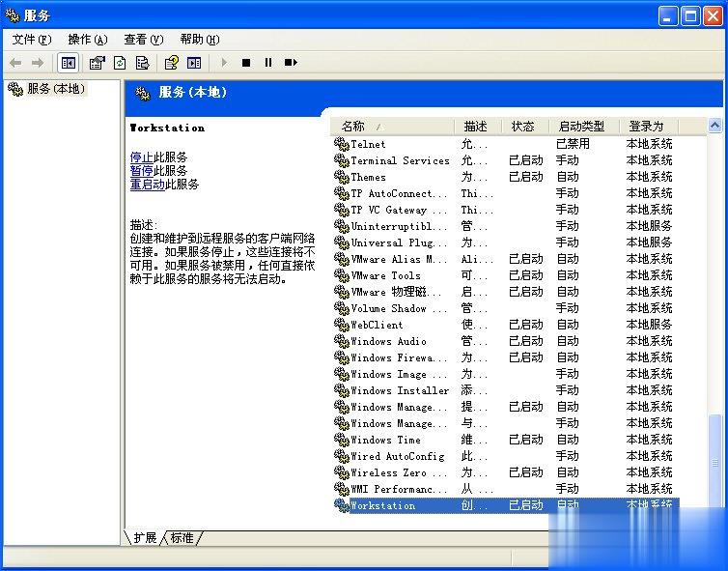The image size is (728, 571).
Task: Toggle the console tree show/hide icon
Action: 69,62
